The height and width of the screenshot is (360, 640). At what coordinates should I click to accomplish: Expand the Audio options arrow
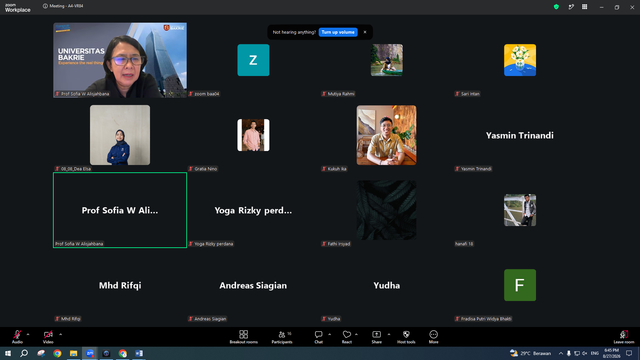point(28,334)
